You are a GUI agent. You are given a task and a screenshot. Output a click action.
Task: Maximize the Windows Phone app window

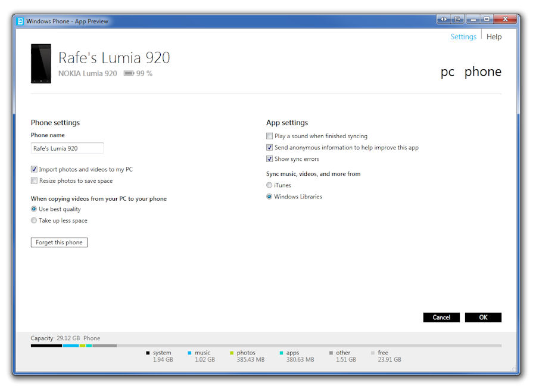[x=487, y=19]
